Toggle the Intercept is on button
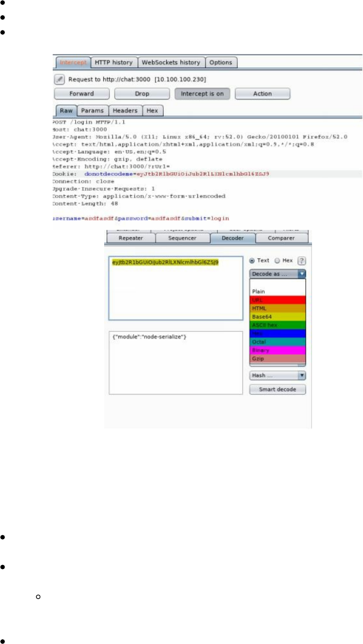 tap(202, 94)
